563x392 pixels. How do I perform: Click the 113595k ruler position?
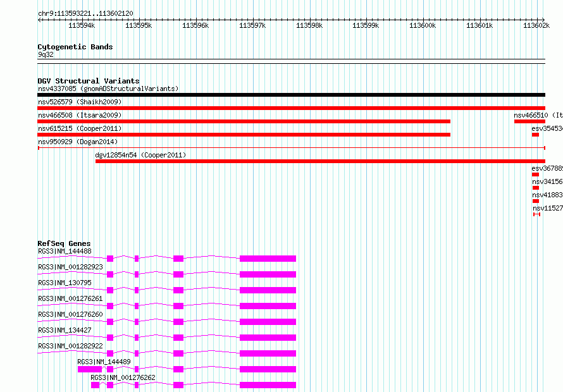139,25
